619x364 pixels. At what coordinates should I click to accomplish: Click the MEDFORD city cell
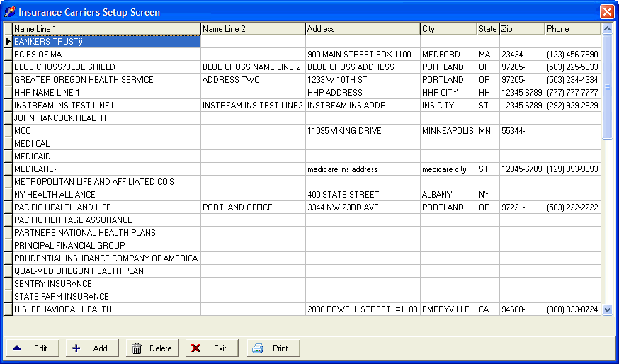pos(448,54)
